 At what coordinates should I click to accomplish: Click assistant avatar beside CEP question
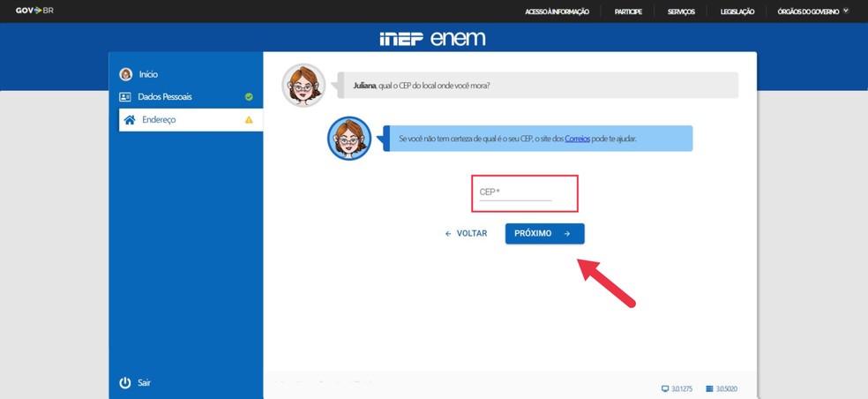point(303,85)
